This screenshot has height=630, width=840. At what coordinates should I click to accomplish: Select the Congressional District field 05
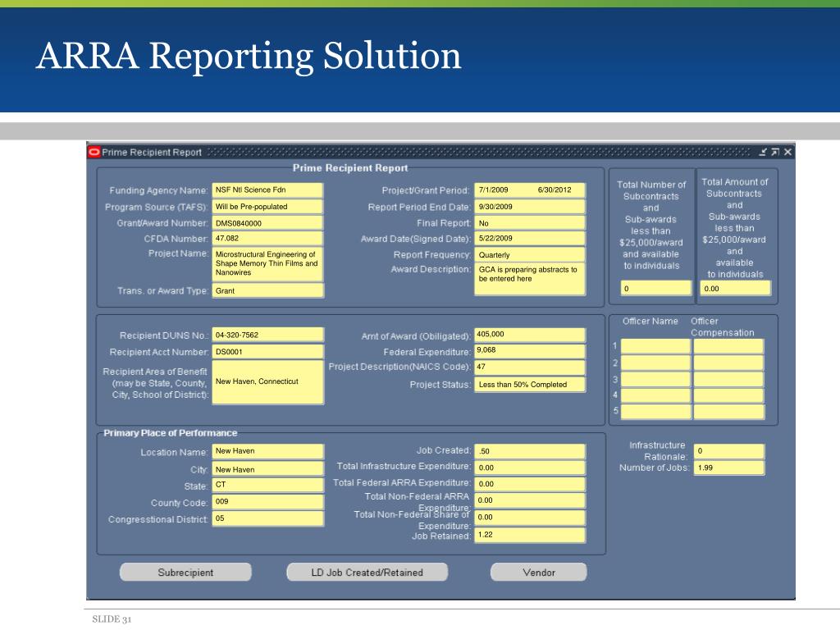268,518
